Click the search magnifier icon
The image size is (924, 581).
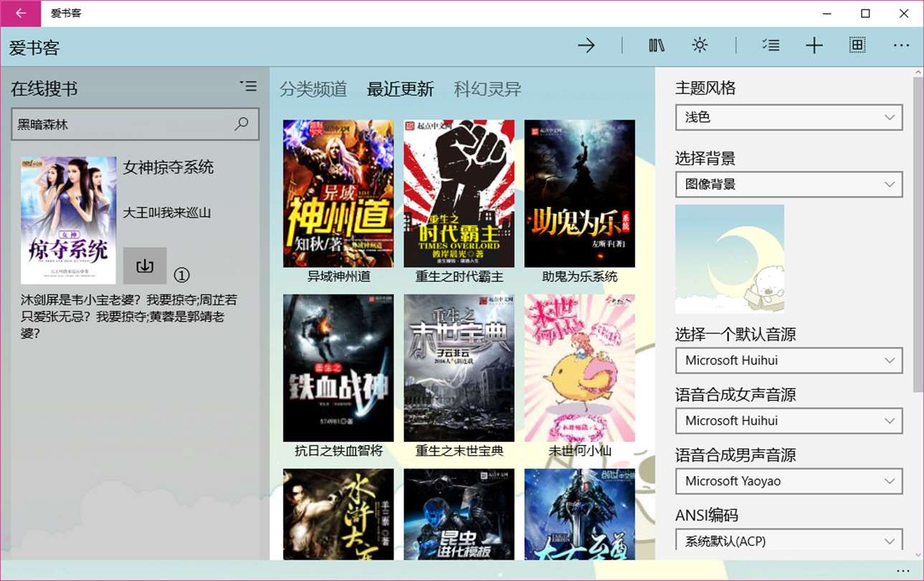point(242,124)
